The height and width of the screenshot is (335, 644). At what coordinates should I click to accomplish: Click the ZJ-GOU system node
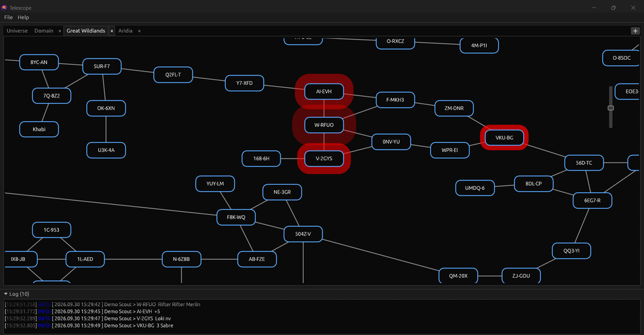point(521,276)
